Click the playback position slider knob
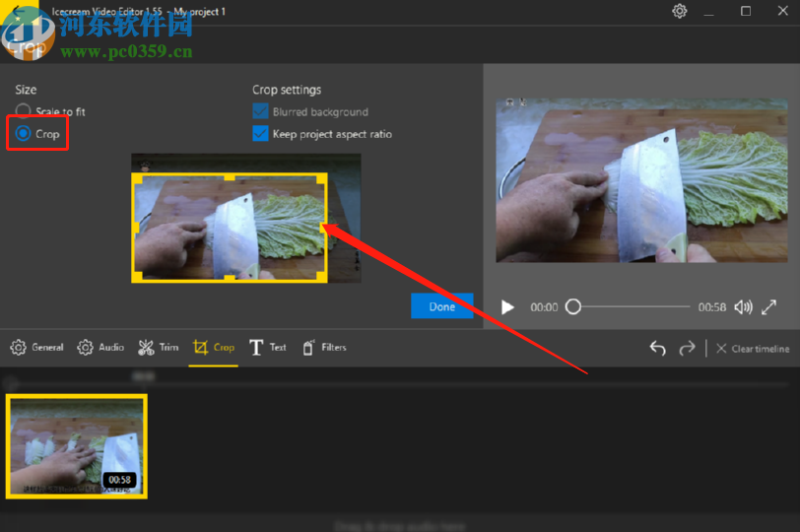800x532 pixels. (x=573, y=306)
